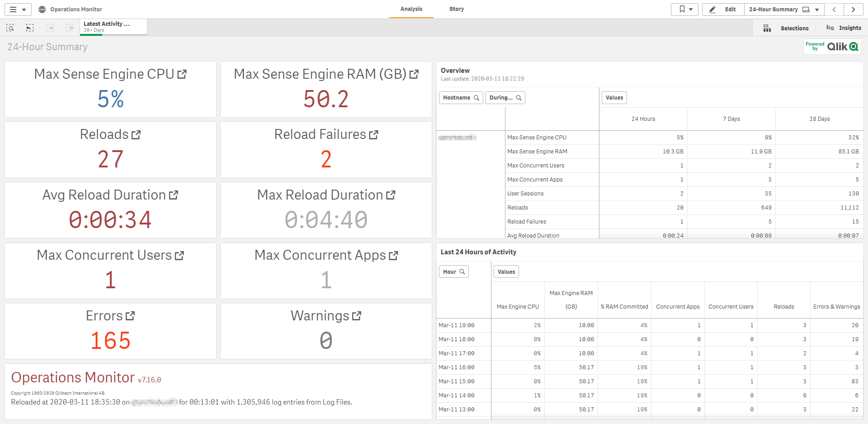Select the 28 Days column header
This screenshot has height=424, width=868.
coord(820,119)
